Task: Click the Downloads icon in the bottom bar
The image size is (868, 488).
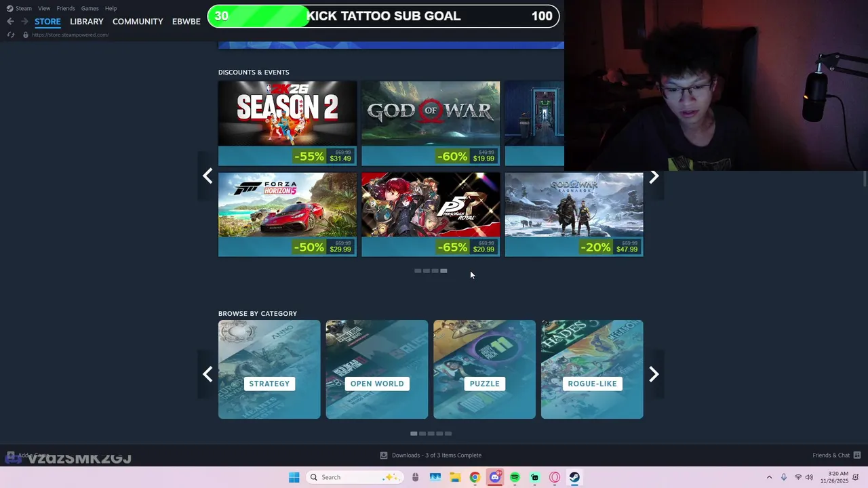Action: 384,455
